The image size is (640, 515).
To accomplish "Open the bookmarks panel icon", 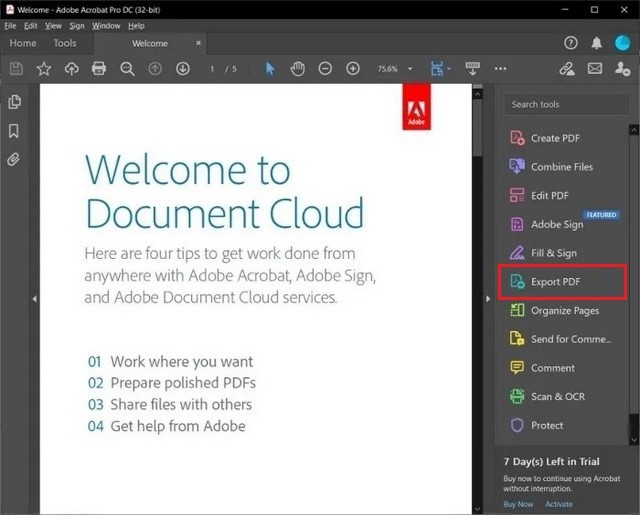I will pos(13,131).
